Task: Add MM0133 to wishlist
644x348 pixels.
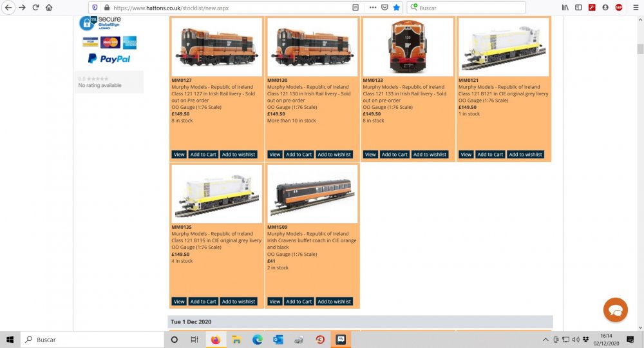Action: click(430, 155)
